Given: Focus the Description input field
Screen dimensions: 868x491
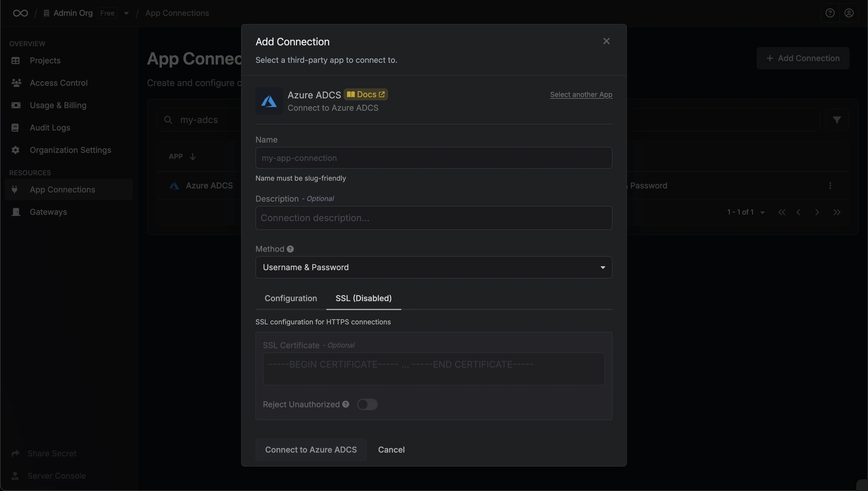Looking at the screenshot, I should click(x=434, y=218).
